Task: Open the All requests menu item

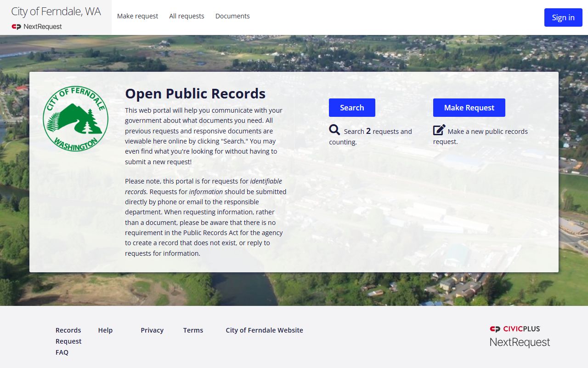Action: [x=187, y=16]
